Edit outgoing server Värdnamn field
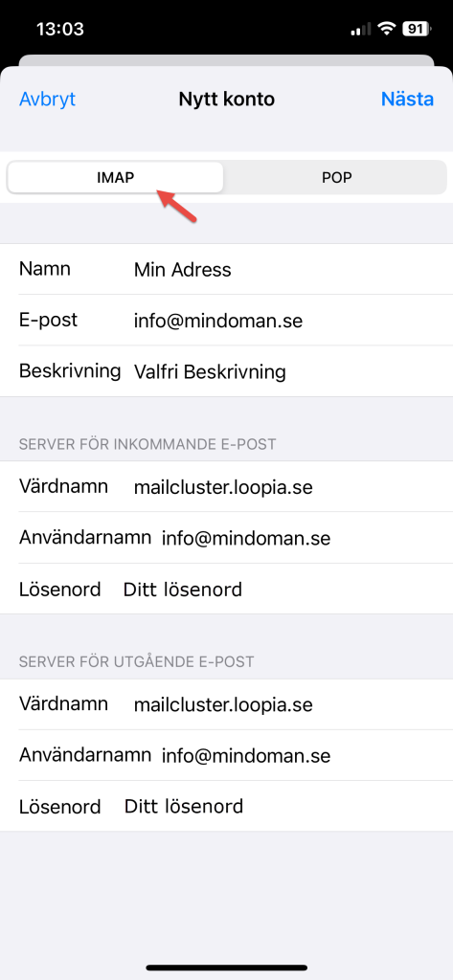The width and height of the screenshot is (453, 980). coord(226,704)
